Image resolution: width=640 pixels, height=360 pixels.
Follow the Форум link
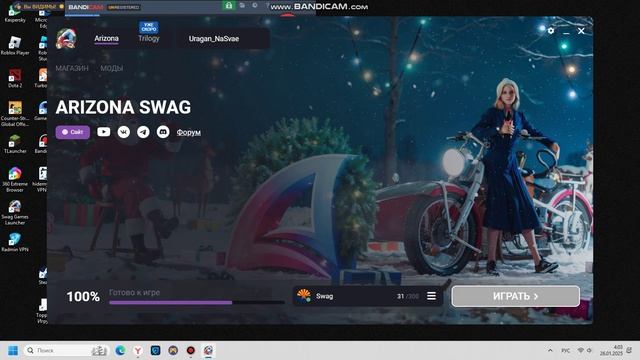click(189, 132)
